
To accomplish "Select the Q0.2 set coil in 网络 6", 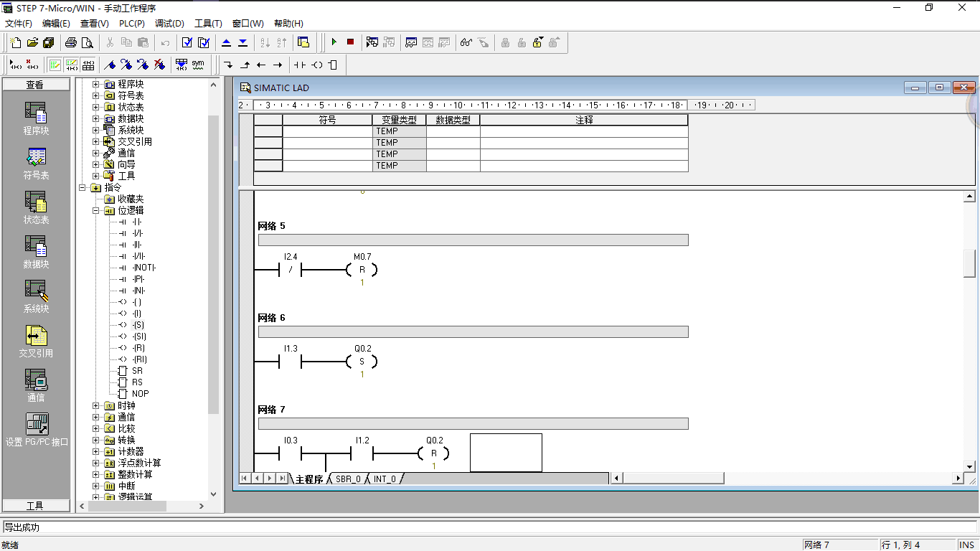I will tap(362, 362).
